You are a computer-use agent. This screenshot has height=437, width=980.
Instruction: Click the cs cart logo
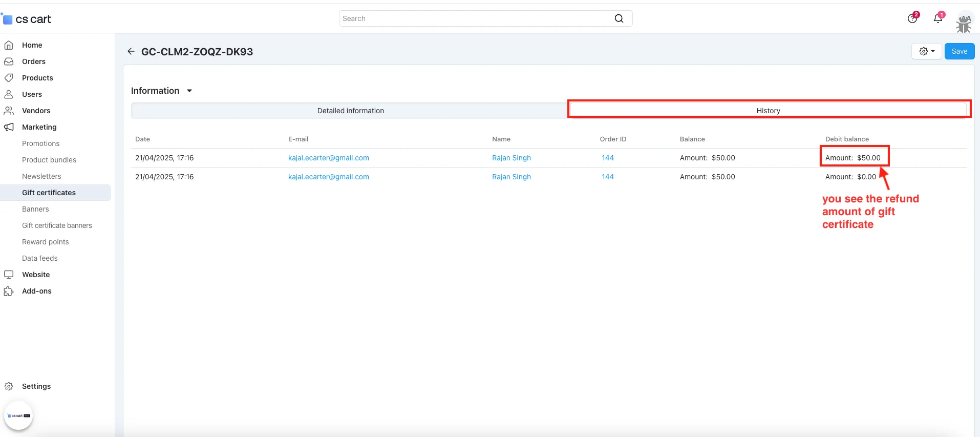[28, 19]
